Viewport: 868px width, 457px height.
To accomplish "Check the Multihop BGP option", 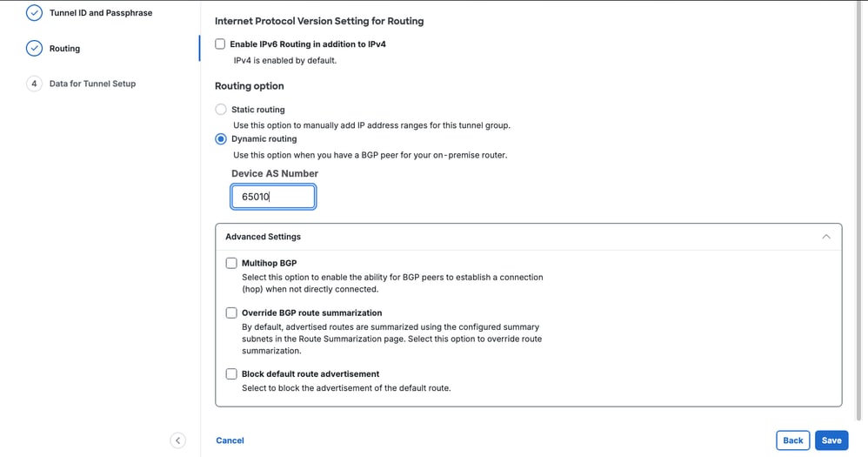I will (231, 263).
